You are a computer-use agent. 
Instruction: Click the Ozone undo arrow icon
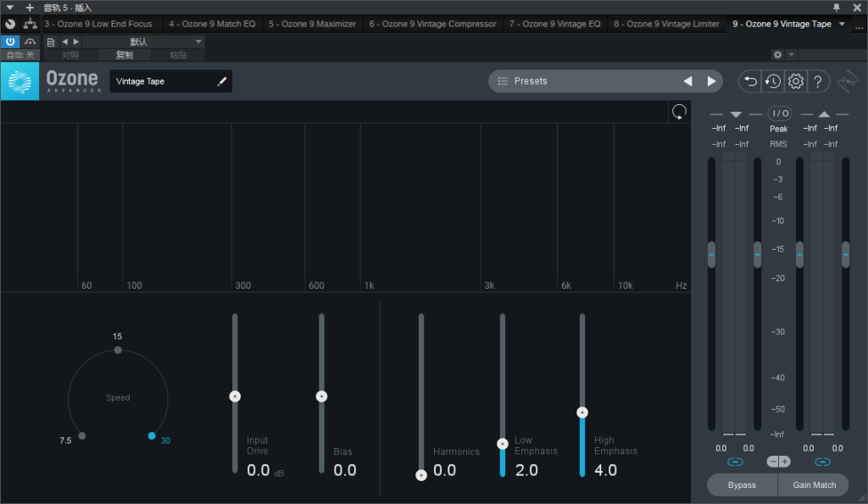tap(750, 81)
